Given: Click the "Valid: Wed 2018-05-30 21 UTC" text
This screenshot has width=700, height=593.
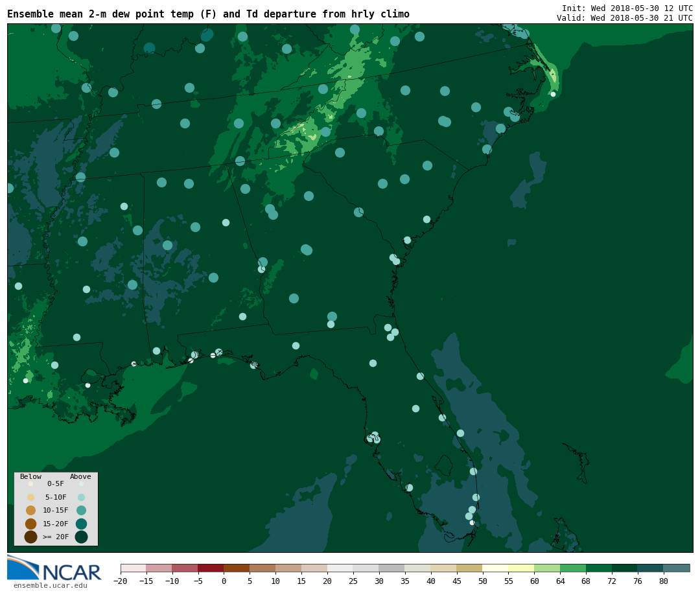Looking at the screenshot, I should (x=625, y=18).
